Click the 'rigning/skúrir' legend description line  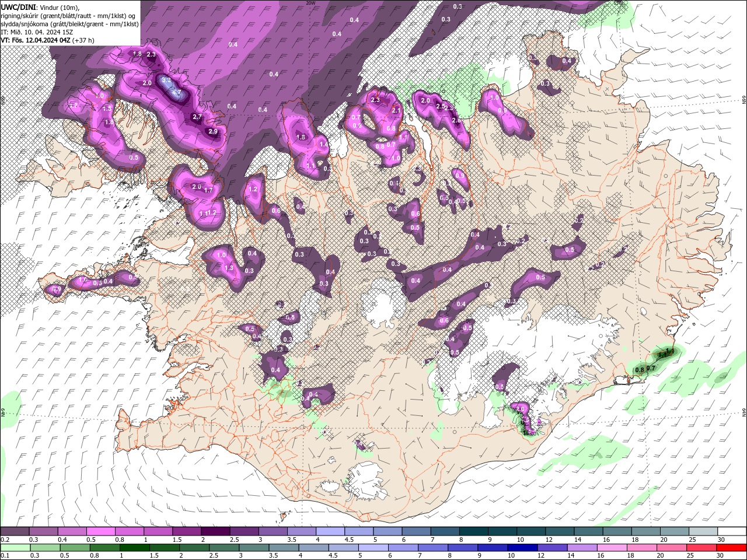pos(69,15)
